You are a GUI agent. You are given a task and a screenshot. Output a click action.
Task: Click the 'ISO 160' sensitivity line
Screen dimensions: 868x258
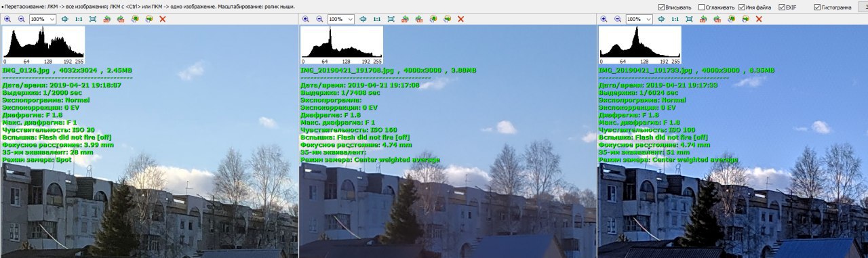click(349, 129)
